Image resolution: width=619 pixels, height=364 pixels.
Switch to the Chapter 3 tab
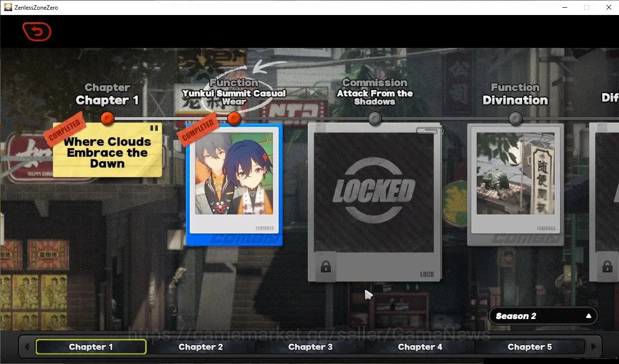tap(310, 347)
